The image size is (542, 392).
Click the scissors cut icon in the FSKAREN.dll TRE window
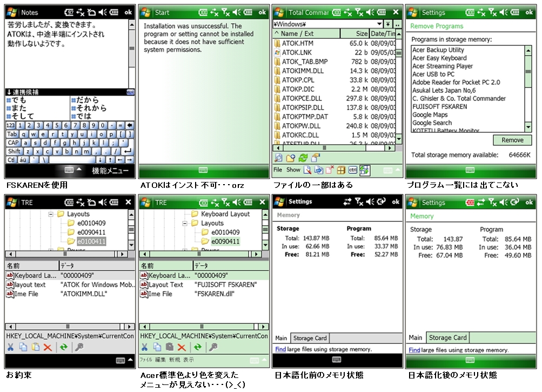click(144, 347)
